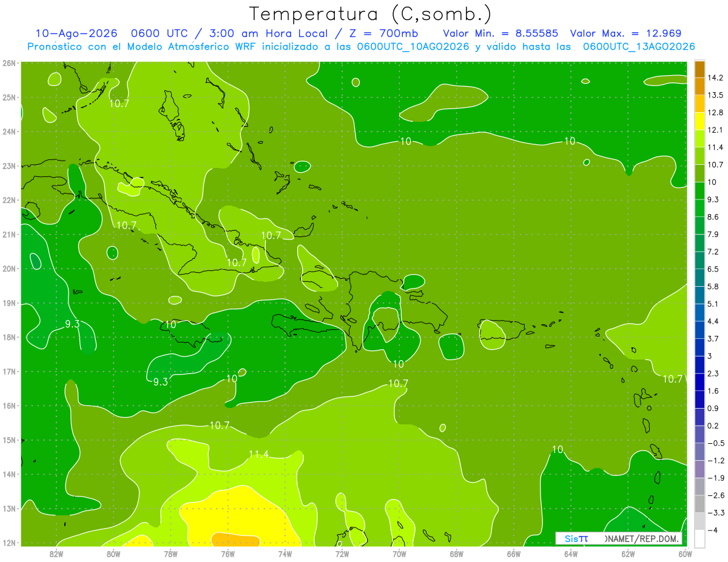
Task: Click the "Temperatura (C,somb.)" chart title
Action: [370, 14]
